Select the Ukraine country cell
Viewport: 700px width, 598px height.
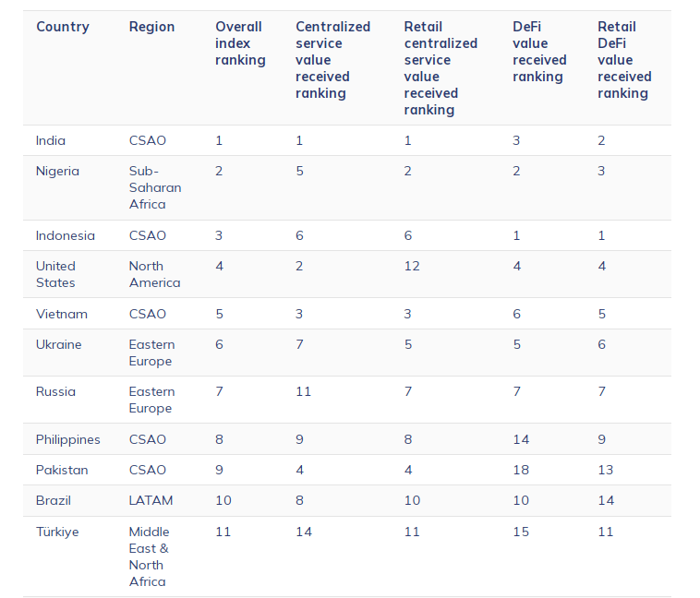(58, 344)
